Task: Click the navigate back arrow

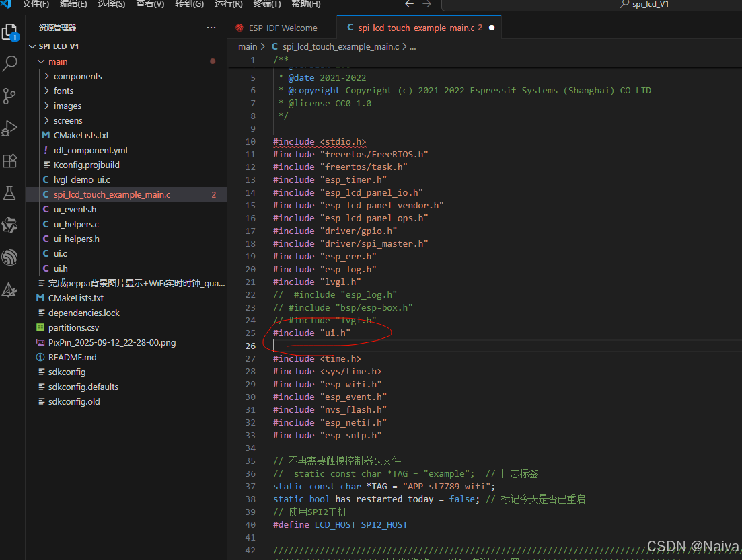Action: (x=409, y=4)
